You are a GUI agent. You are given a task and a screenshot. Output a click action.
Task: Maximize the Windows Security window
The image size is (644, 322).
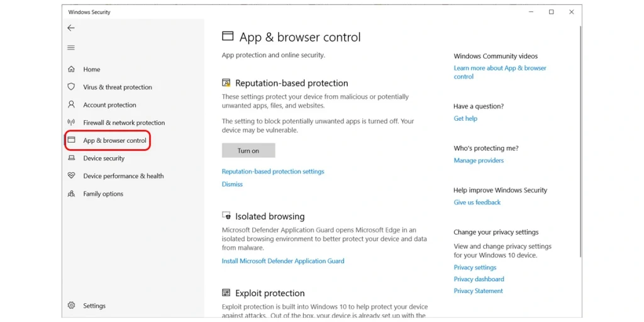pyautogui.click(x=551, y=12)
